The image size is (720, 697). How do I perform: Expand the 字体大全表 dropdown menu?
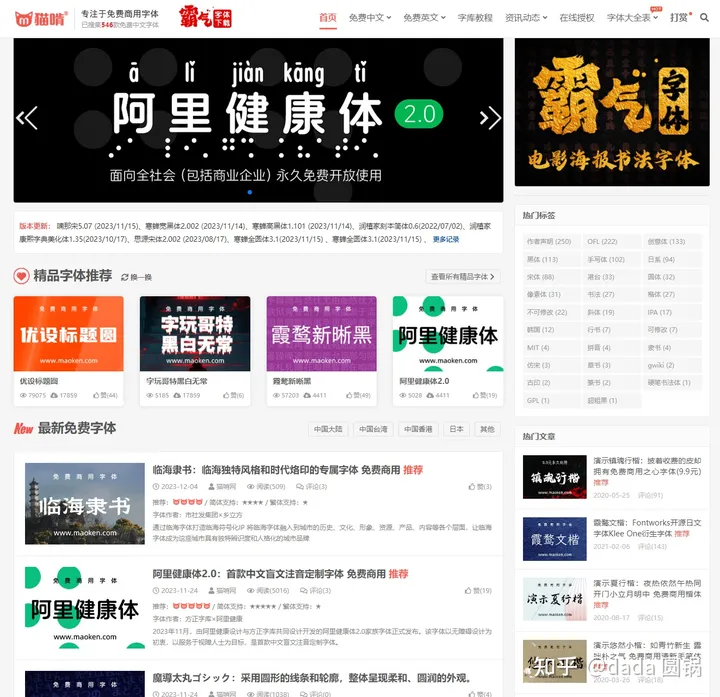point(632,17)
